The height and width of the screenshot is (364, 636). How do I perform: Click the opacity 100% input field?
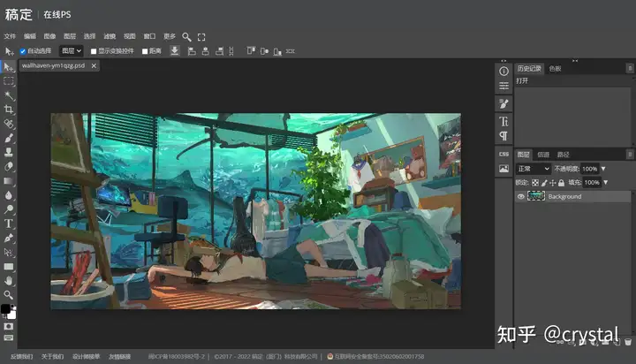pyautogui.click(x=589, y=169)
